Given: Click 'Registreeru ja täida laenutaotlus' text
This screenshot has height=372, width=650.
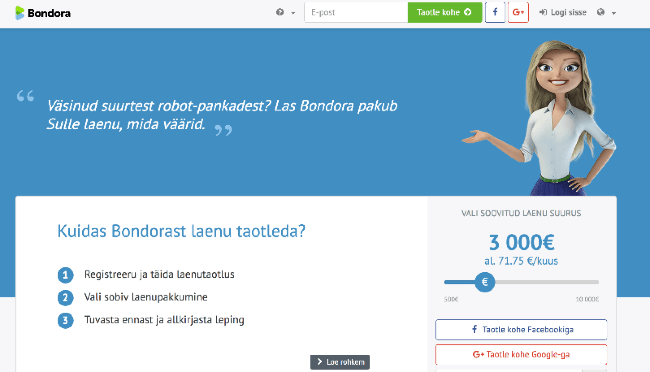Looking at the screenshot, I should tap(159, 275).
